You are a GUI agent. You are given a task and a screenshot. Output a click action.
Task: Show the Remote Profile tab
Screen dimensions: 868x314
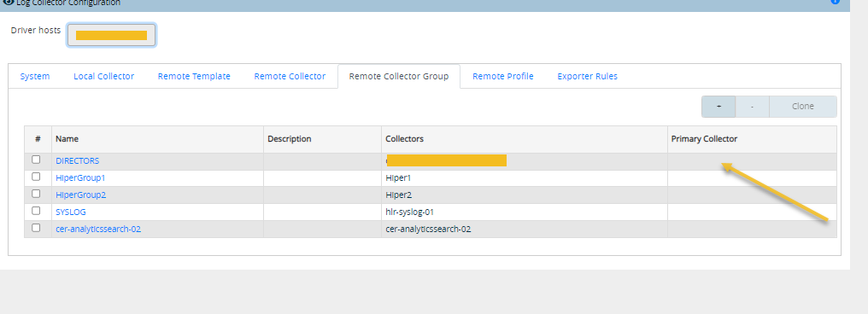click(x=502, y=76)
